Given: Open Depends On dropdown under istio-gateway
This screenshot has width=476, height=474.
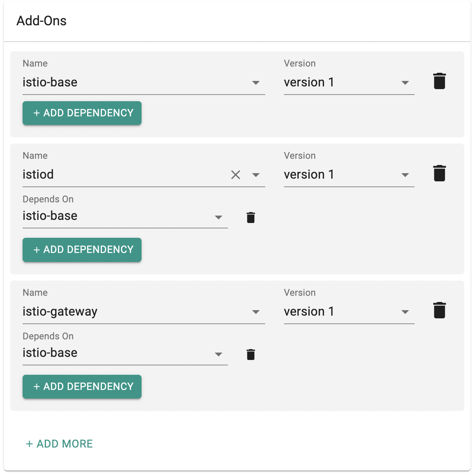Looking at the screenshot, I should (x=125, y=353).
